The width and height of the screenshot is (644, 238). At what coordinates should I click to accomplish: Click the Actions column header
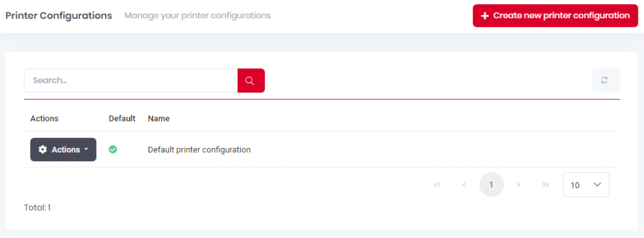(44, 118)
